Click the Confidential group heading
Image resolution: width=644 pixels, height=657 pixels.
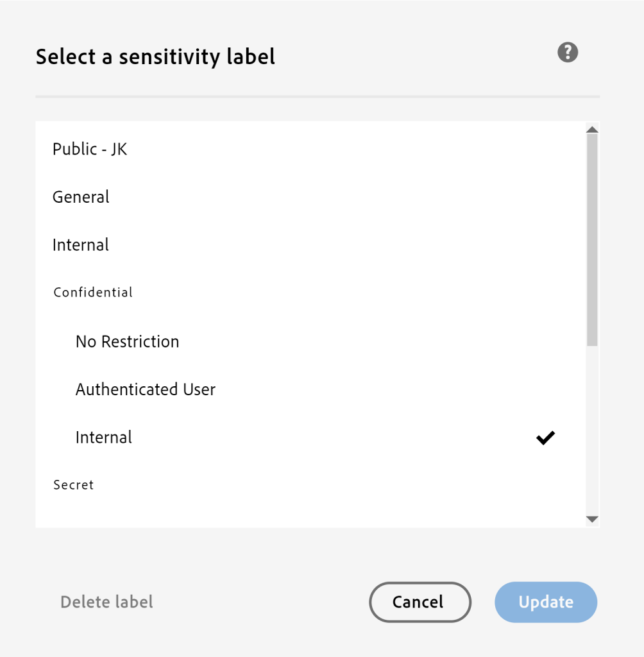coord(93,293)
